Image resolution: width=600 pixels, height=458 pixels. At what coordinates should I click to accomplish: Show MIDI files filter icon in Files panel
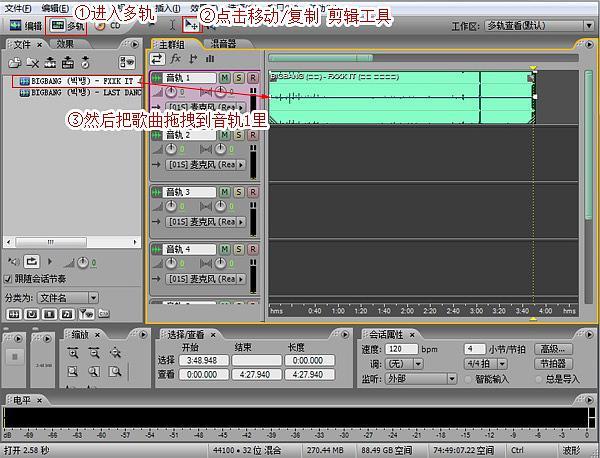[x=67, y=314]
